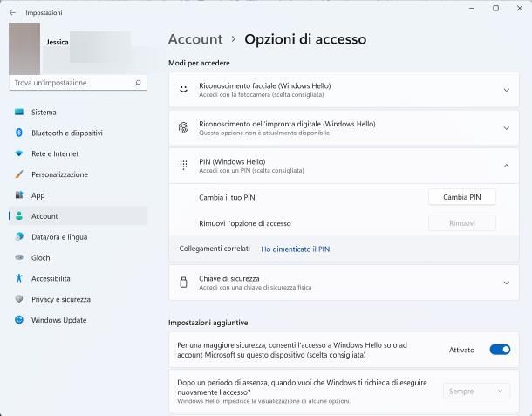532x416 pixels.
Task: Click the Account person icon
Action: [19, 215]
